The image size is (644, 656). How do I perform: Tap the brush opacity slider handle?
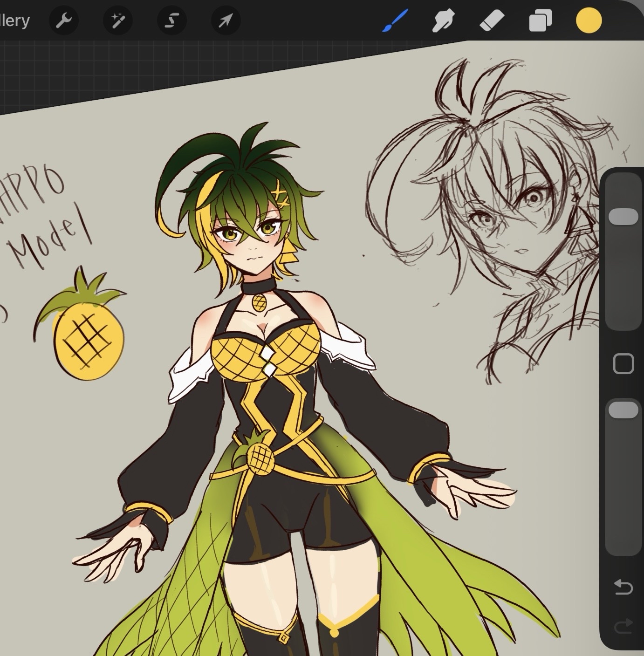623,410
